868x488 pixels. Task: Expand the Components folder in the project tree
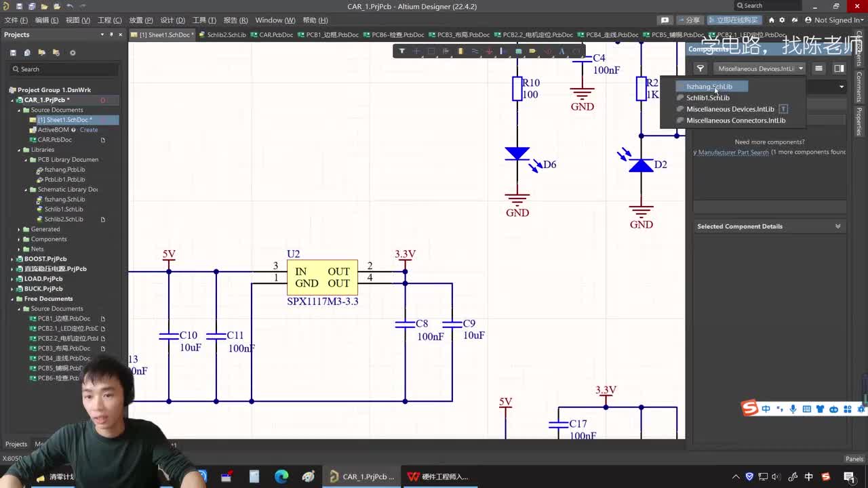[19, 239]
